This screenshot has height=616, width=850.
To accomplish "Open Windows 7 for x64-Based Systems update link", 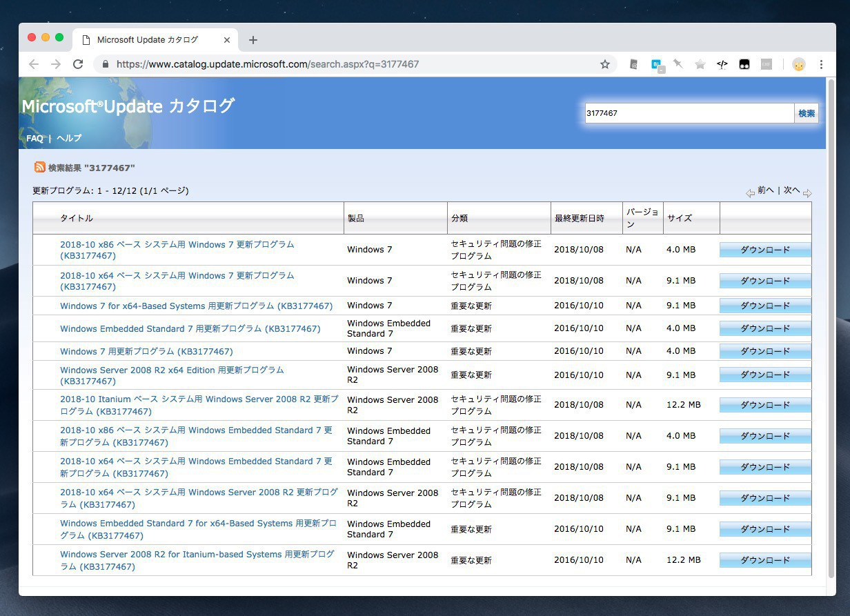I will [x=196, y=306].
